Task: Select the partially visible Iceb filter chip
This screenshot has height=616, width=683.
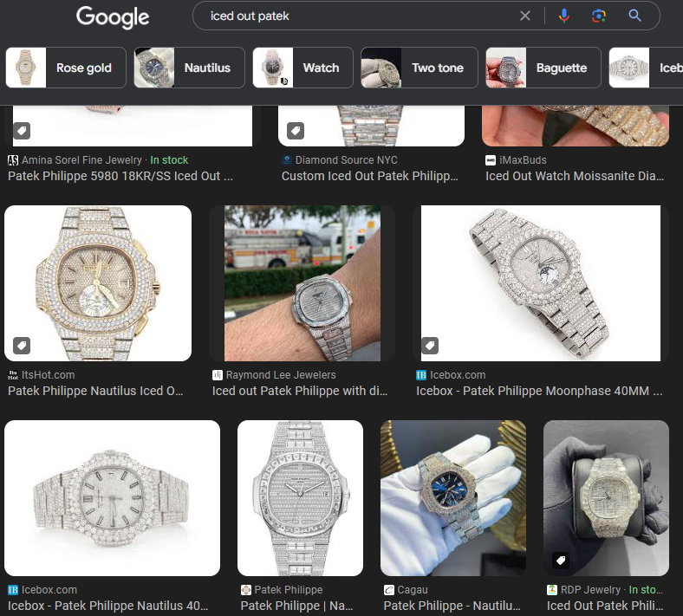Action: pos(646,68)
